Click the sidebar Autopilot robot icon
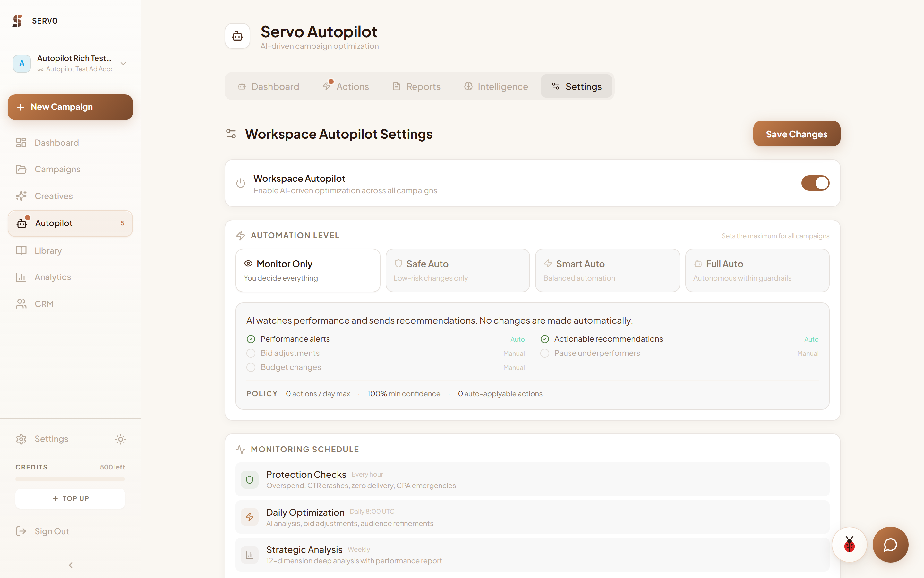This screenshot has width=924, height=578. [x=22, y=223]
